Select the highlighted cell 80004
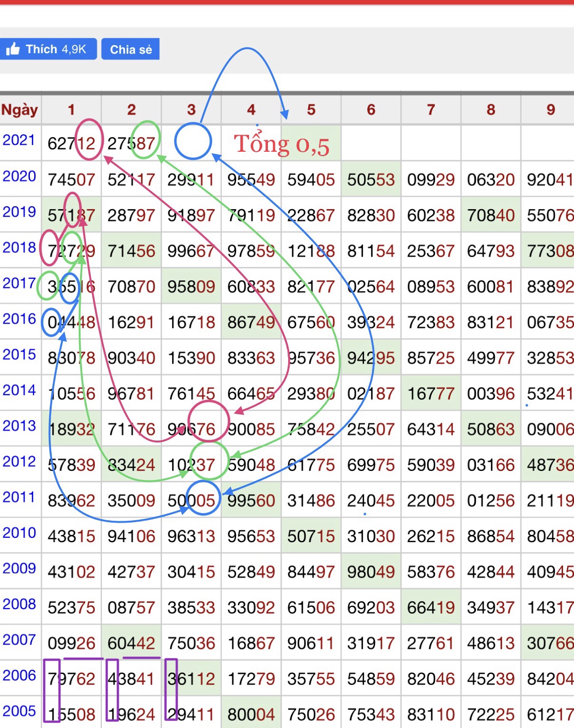 tap(251, 714)
